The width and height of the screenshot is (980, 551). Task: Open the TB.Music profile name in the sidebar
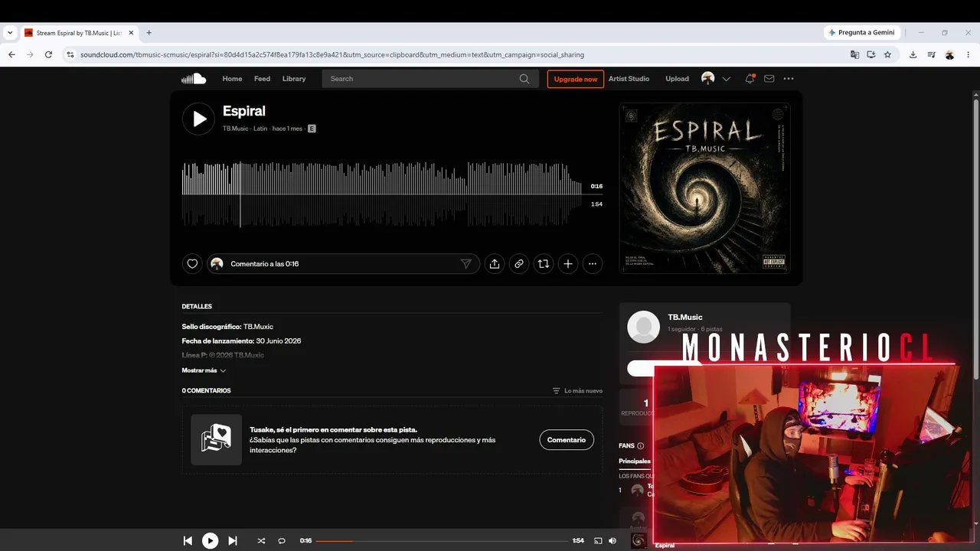coord(685,317)
